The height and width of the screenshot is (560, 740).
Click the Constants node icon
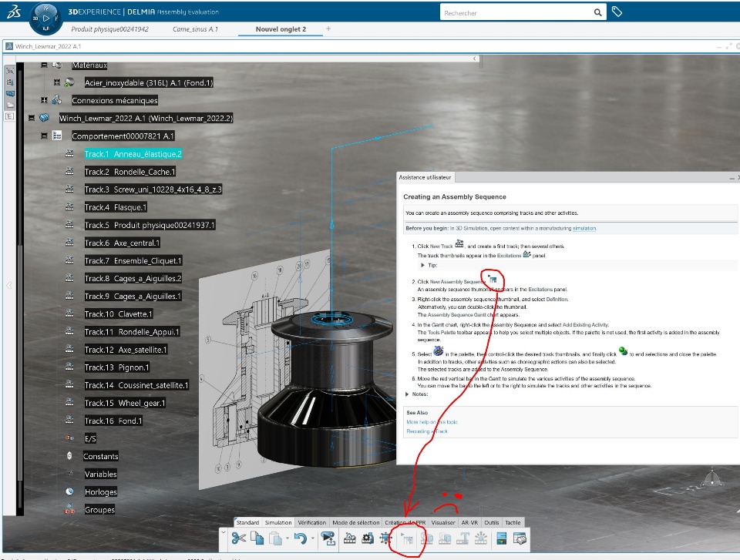point(69,456)
